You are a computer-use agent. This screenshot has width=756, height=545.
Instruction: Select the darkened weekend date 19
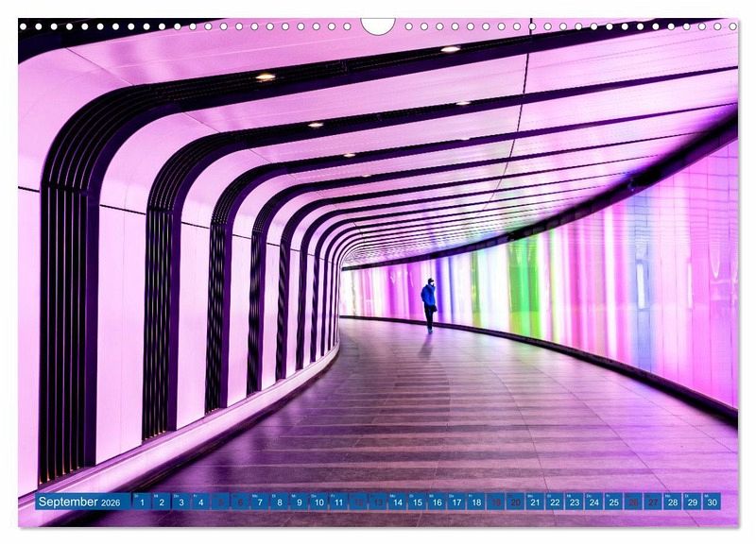(495, 502)
